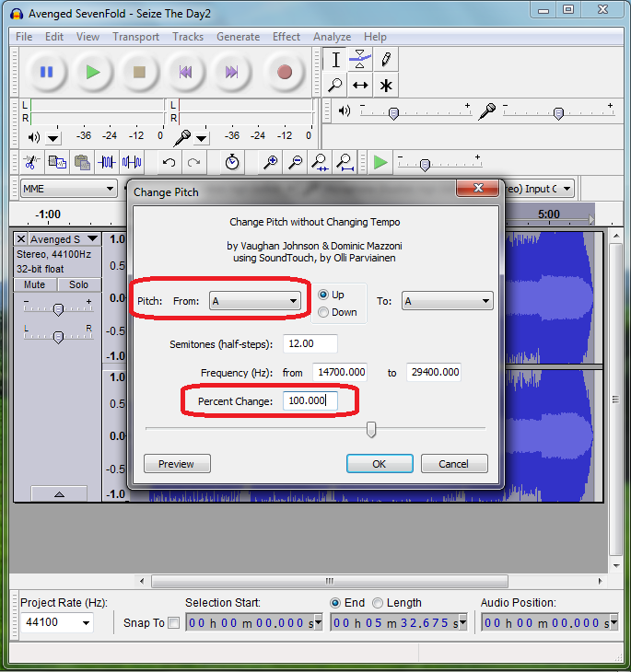Open Selection Start time format dropdown
The height and width of the screenshot is (672, 631).
pyautogui.click(x=319, y=622)
